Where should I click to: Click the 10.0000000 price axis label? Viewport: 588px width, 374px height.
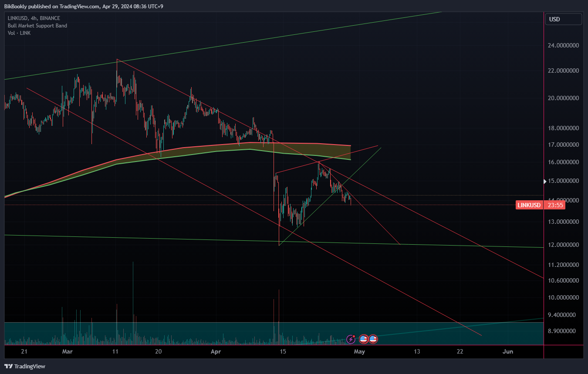pos(563,298)
